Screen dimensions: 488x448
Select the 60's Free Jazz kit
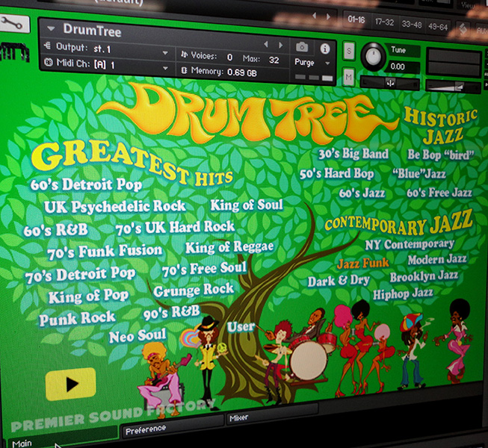(x=439, y=193)
